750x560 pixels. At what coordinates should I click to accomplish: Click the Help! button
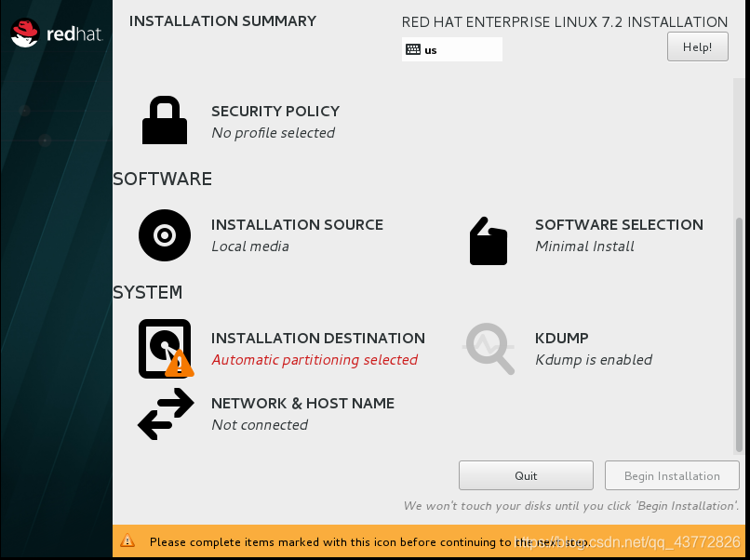pyautogui.click(x=697, y=47)
